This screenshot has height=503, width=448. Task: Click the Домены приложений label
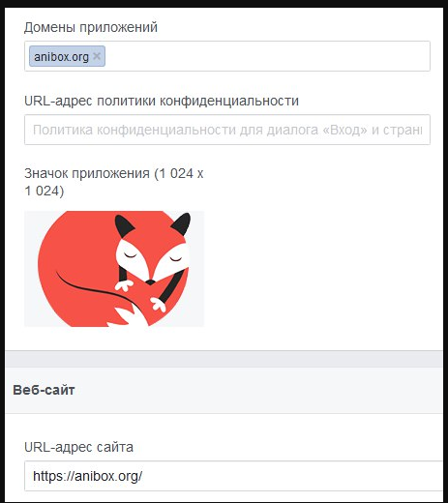91,27
